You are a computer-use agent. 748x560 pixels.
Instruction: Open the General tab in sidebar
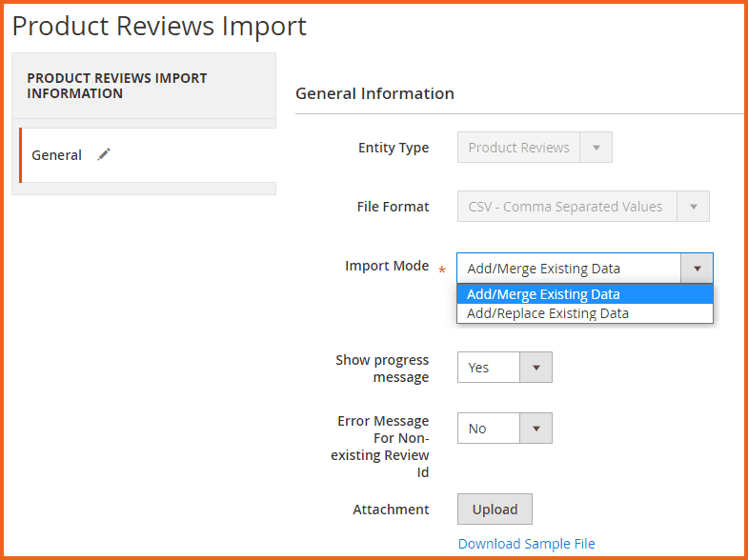pos(57,155)
